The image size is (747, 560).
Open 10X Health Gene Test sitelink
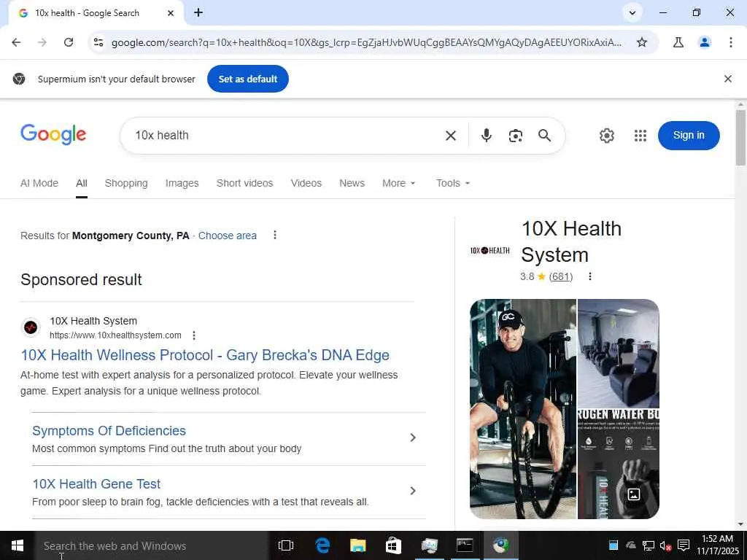[x=96, y=484]
